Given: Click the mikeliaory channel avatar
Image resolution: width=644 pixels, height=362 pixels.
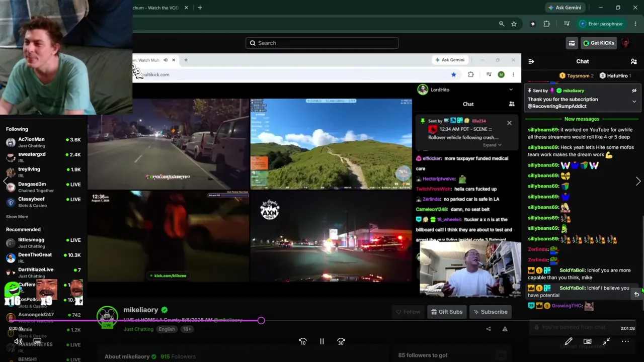Looking at the screenshot, I should (x=107, y=317).
